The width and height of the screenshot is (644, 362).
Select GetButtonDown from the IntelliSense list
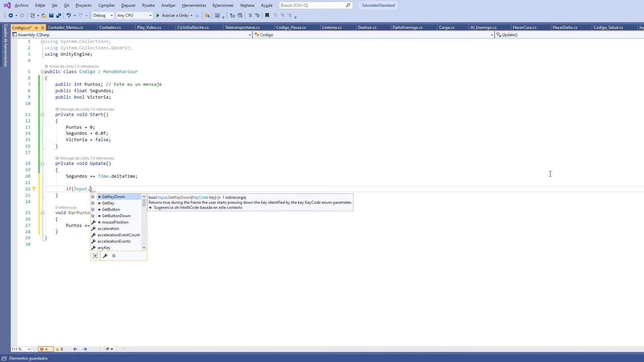[x=116, y=216]
